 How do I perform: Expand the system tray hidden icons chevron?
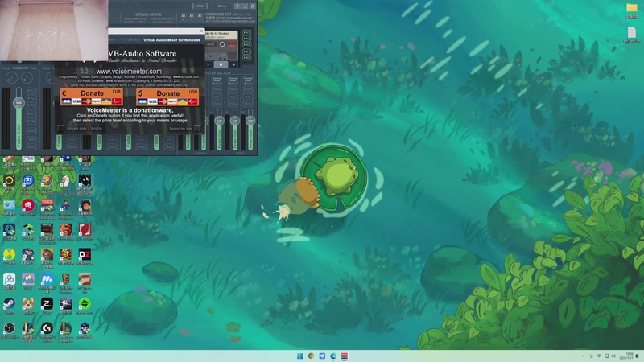[583, 356]
